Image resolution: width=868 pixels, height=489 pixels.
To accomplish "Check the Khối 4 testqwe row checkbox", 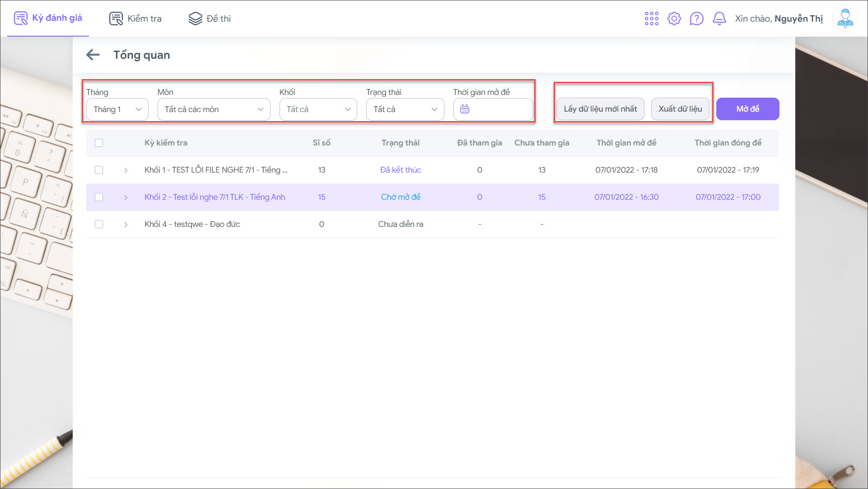I will point(99,224).
